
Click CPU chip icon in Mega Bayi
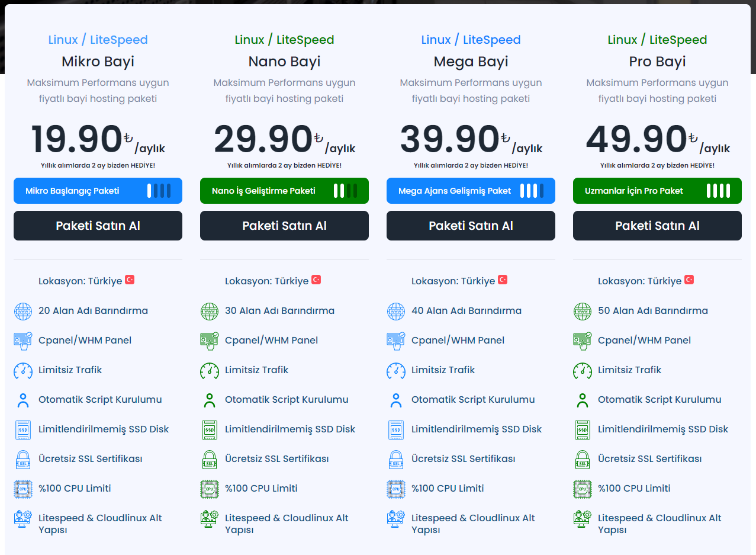tap(396, 489)
